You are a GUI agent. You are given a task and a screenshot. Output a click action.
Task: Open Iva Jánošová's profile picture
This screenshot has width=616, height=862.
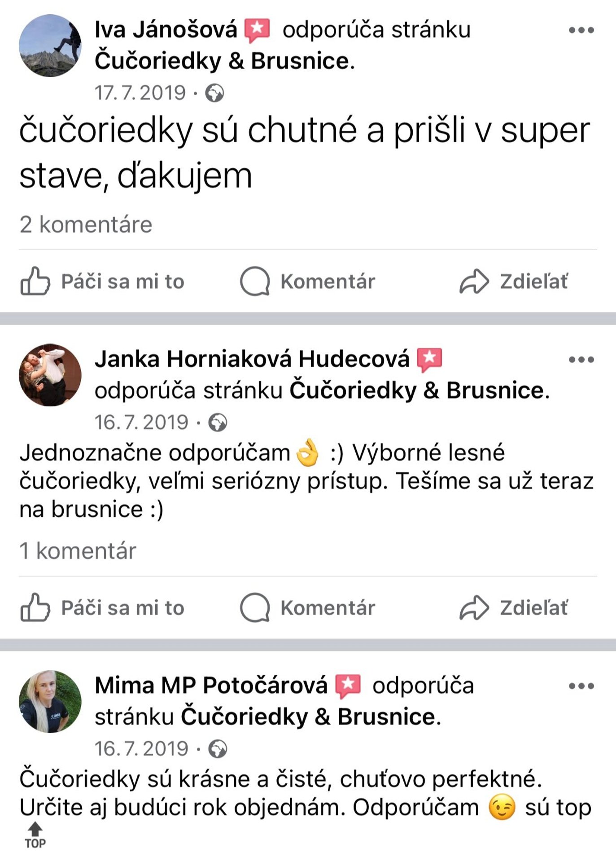[x=50, y=45]
